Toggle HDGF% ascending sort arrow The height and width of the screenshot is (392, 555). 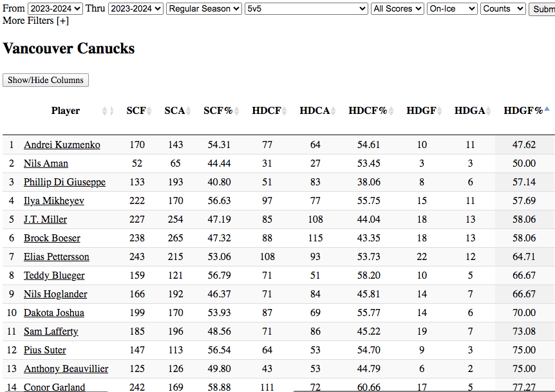click(x=547, y=109)
